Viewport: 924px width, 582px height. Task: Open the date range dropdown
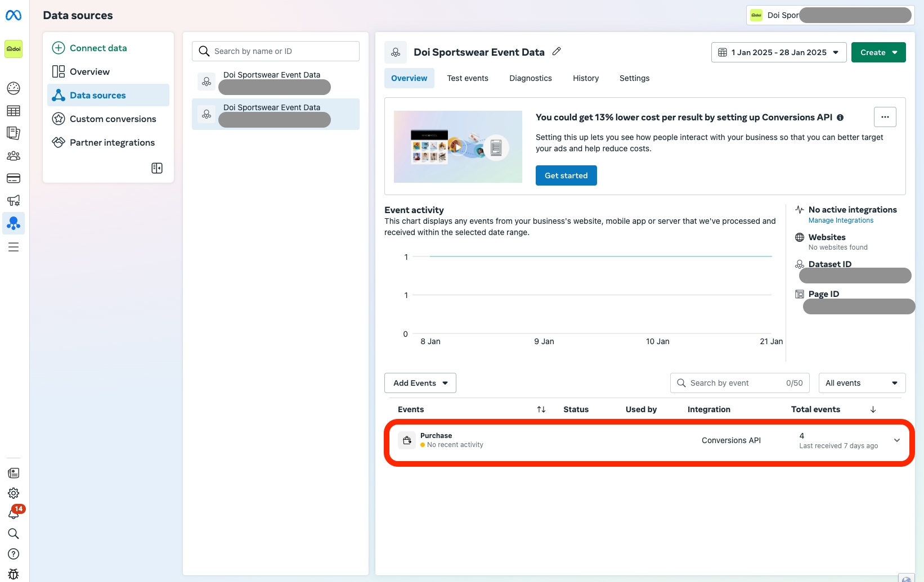(778, 52)
